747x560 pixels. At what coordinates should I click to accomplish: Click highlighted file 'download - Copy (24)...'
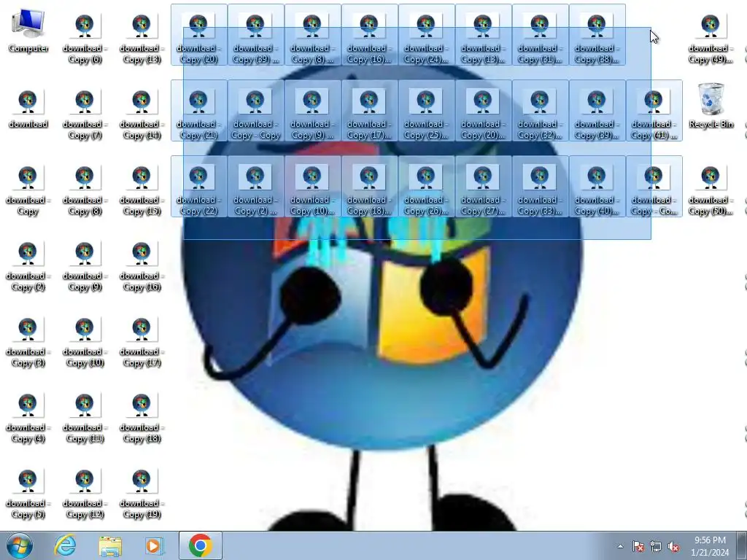426,35
